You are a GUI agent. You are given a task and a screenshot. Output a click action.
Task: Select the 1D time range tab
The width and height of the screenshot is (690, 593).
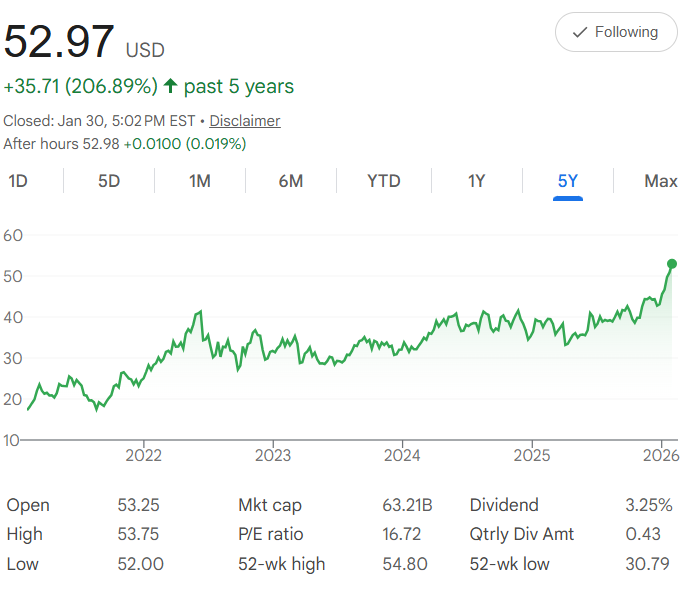[17, 181]
